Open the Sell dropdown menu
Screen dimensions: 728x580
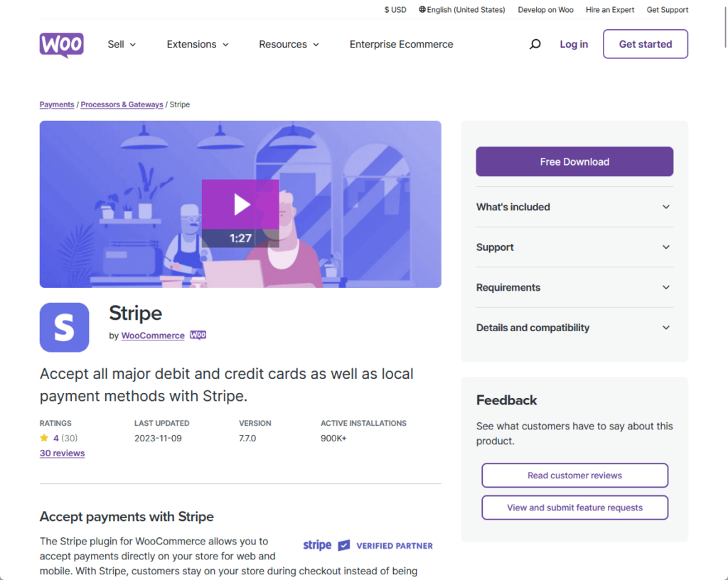coord(122,44)
